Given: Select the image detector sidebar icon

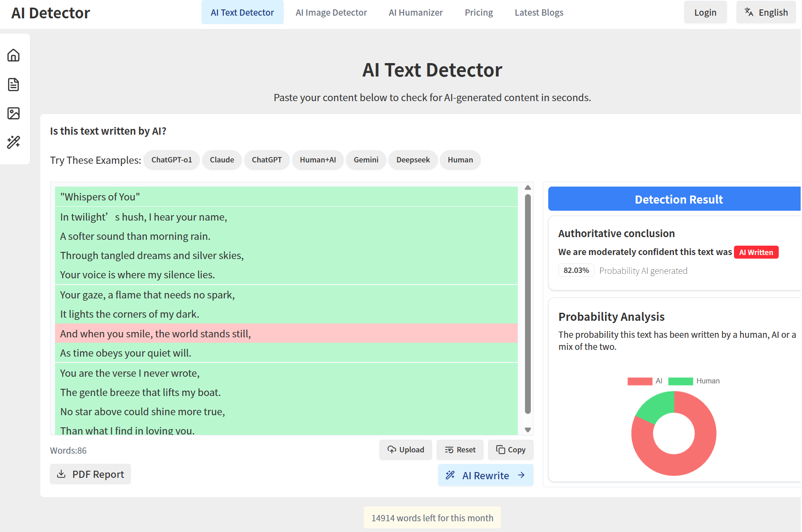Looking at the screenshot, I should (13, 113).
